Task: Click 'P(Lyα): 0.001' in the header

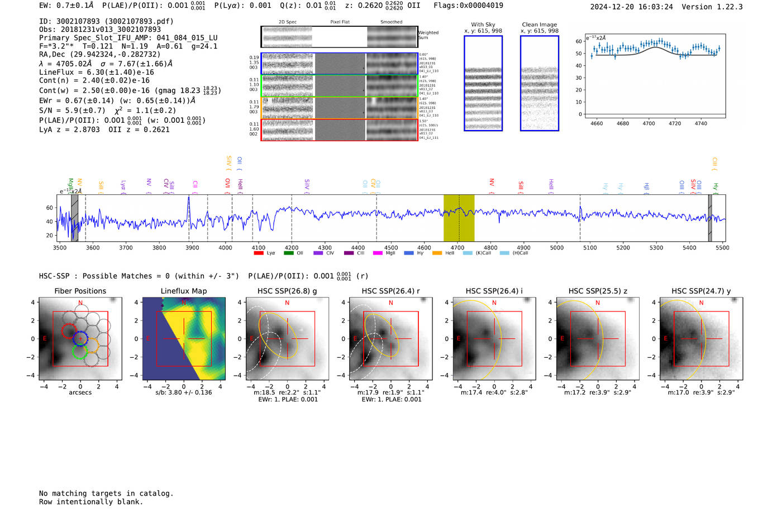Action: coord(243,6)
